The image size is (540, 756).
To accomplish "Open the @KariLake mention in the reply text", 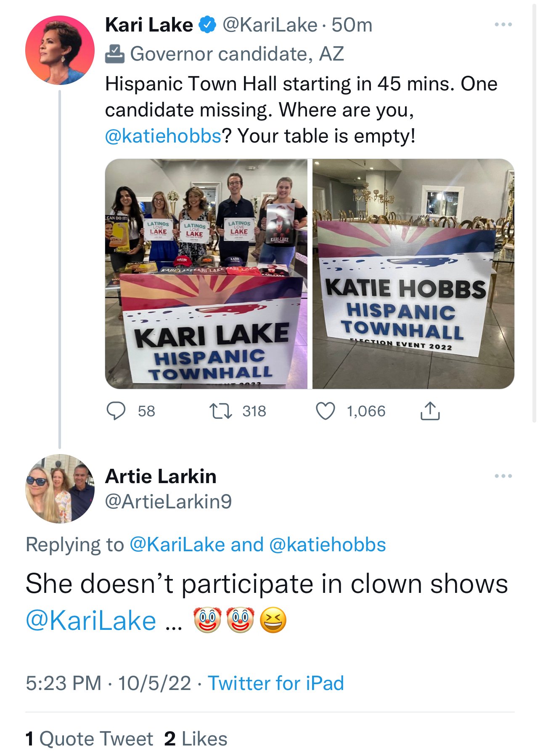I will 91,621.
